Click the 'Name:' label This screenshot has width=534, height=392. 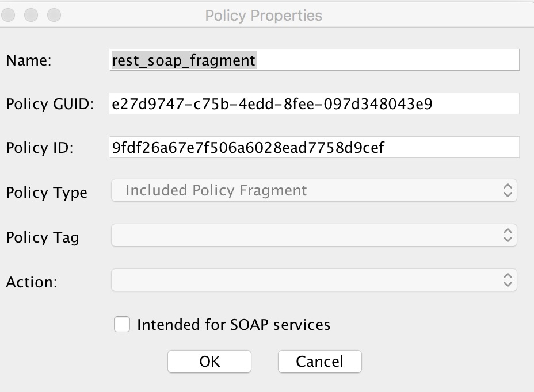point(29,60)
